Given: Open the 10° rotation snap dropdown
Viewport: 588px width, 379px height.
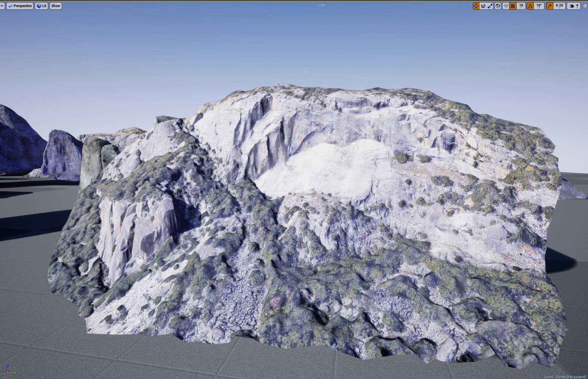Looking at the screenshot, I should [x=539, y=6].
